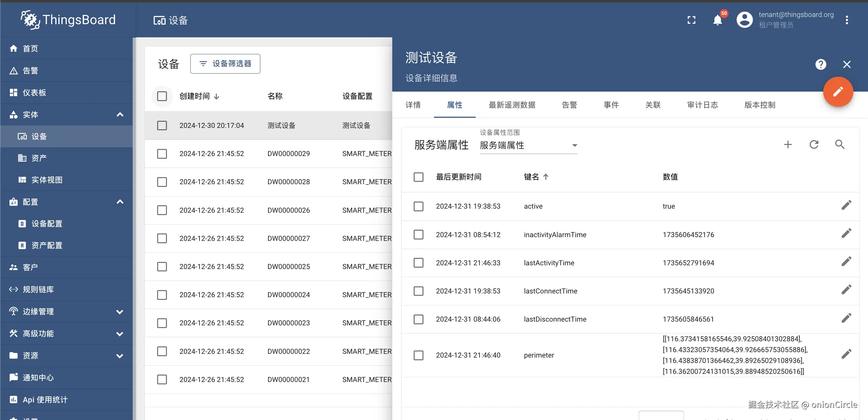The height and width of the screenshot is (420, 868).
Task: Toggle fullscreen mode icon
Action: click(x=691, y=20)
